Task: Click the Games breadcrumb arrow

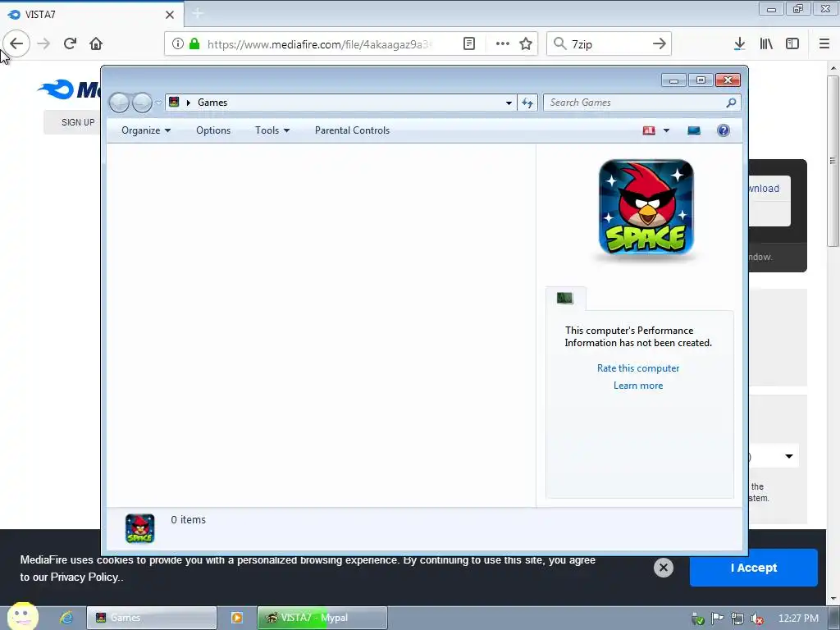Action: click(x=189, y=103)
